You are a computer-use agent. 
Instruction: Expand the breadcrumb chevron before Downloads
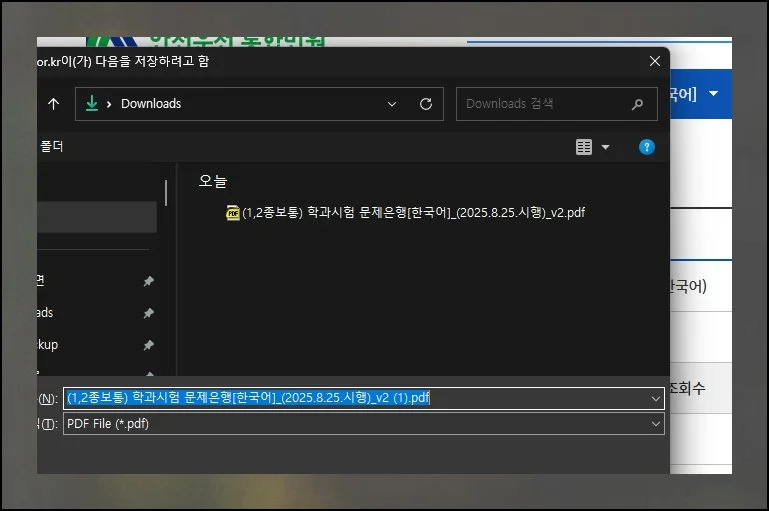point(111,104)
